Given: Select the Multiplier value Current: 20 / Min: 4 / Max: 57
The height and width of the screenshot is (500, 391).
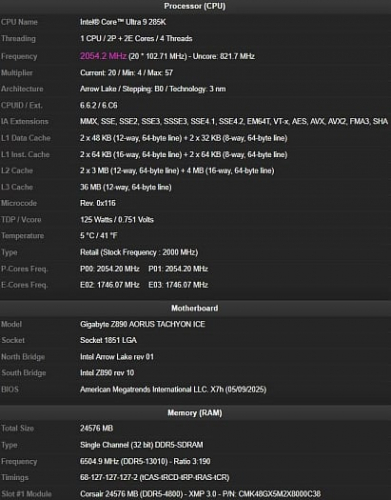Looking at the screenshot, I should click(x=126, y=73).
